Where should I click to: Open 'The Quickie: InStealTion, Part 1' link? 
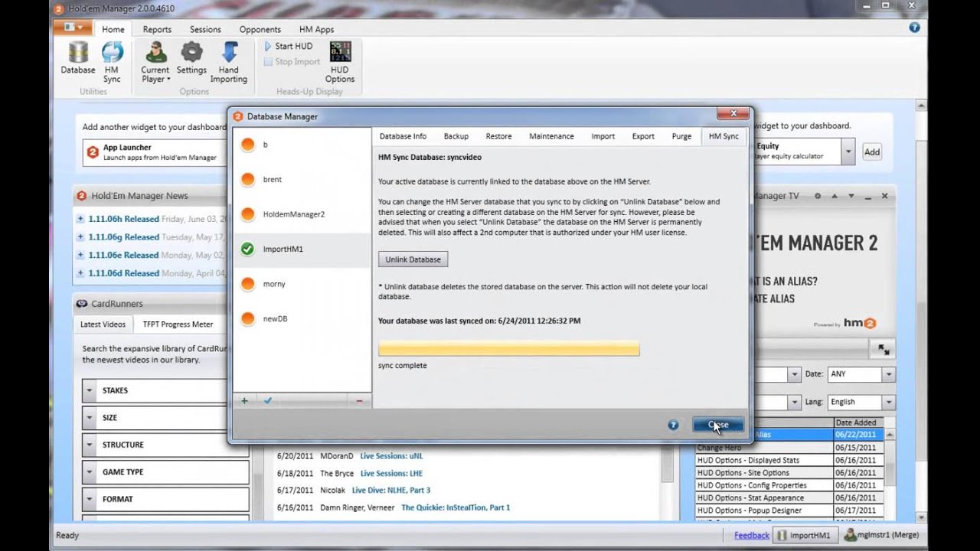click(456, 507)
